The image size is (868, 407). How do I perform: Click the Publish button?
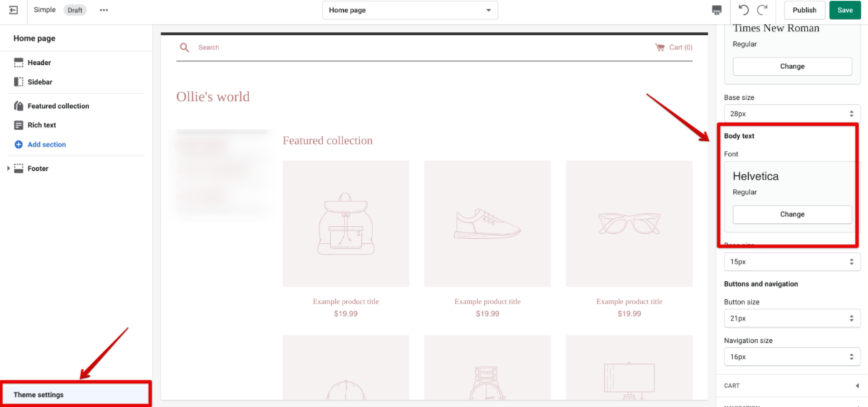(804, 10)
